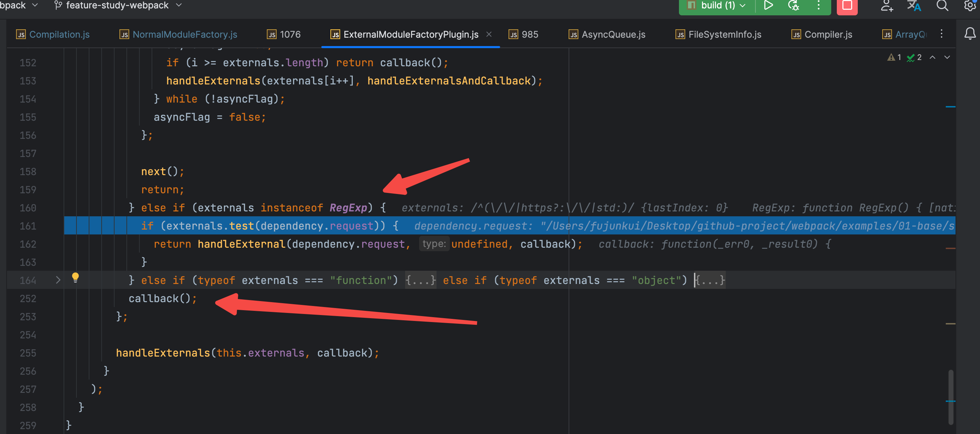Go to next highlighted problem arrow

[x=947, y=57]
